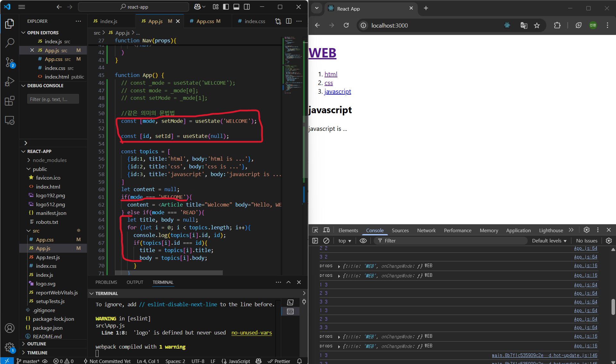Screen dimensions: 616x364
Task: Toggle console sidebar in DevTools
Action: click(315, 241)
